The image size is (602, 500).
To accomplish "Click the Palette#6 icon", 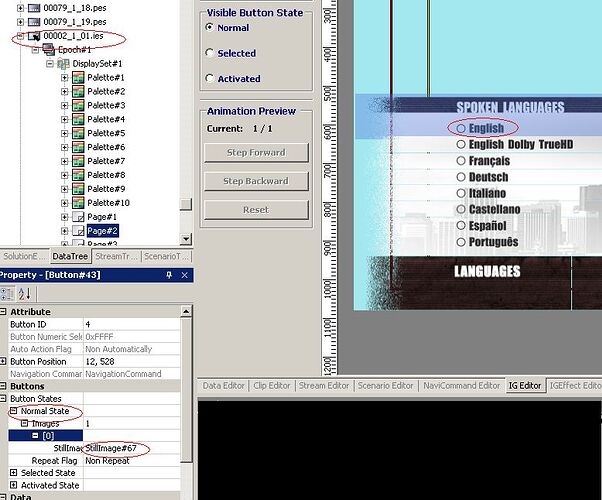I will (x=78, y=147).
